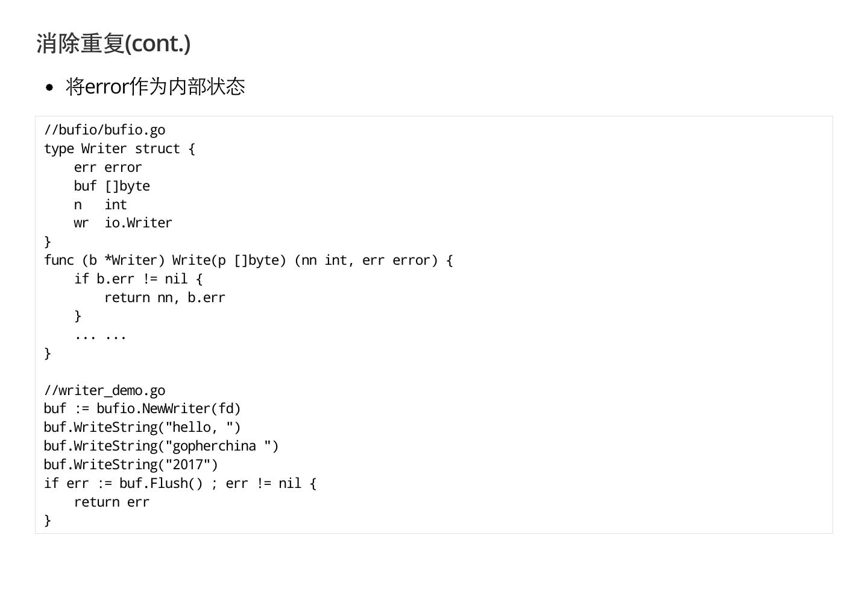Select the "wr io.Writer" field line
Viewport: 868px width, 614px height.
point(123,223)
